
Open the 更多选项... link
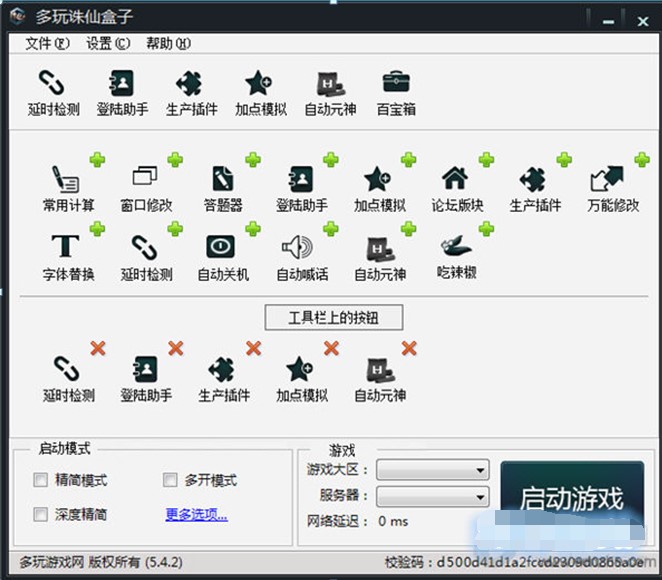pos(196,514)
